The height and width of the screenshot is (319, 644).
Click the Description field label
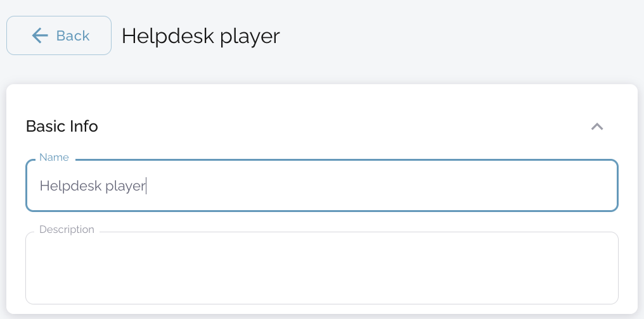click(67, 229)
